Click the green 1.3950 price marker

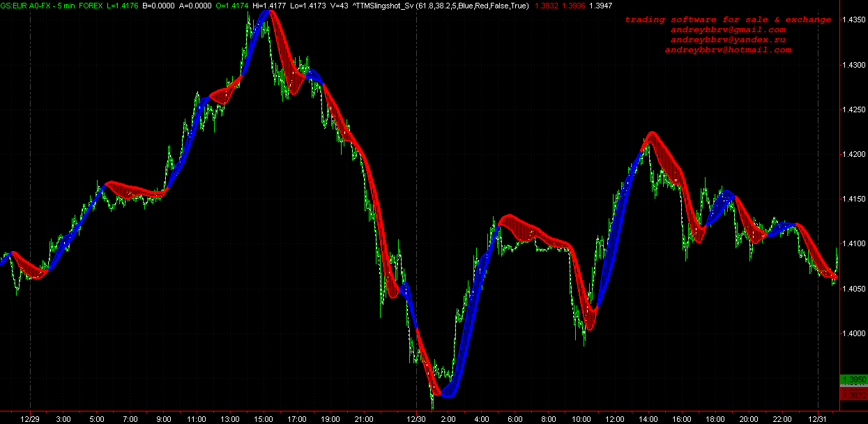tap(854, 379)
